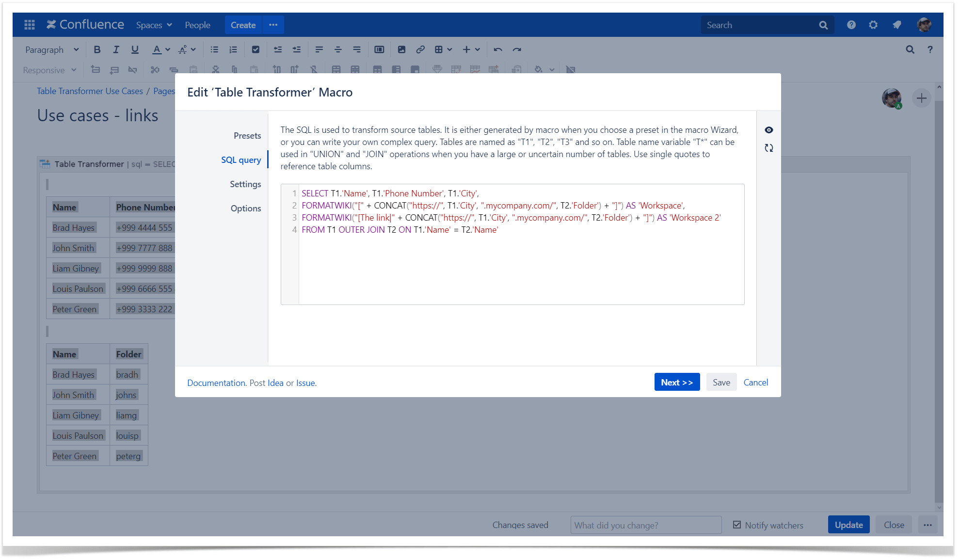960x560 pixels.
Task: Open Table Transformer Use Cases breadcrumb
Action: pyautogui.click(x=90, y=91)
